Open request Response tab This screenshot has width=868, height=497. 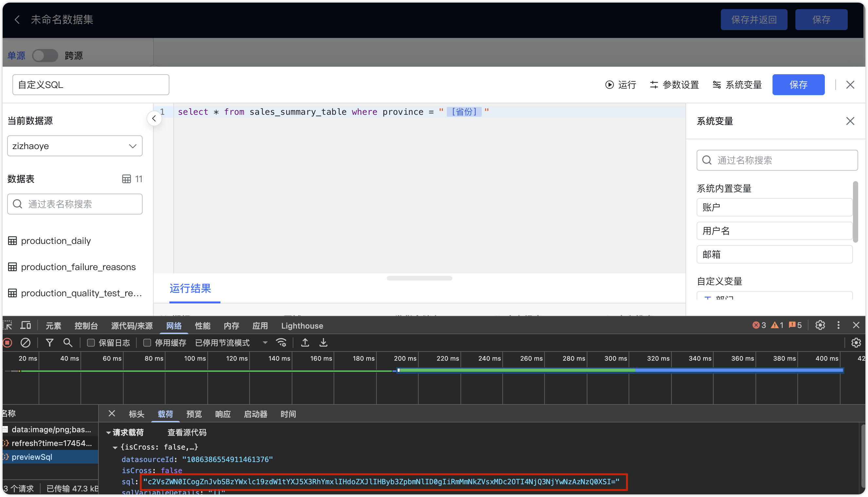[x=223, y=414]
